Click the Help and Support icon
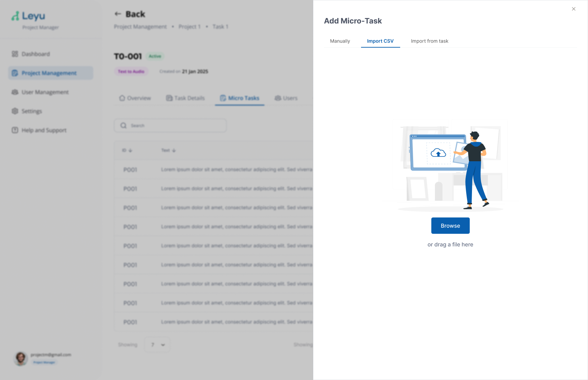Screen dimensions: 588x380 tap(15, 130)
